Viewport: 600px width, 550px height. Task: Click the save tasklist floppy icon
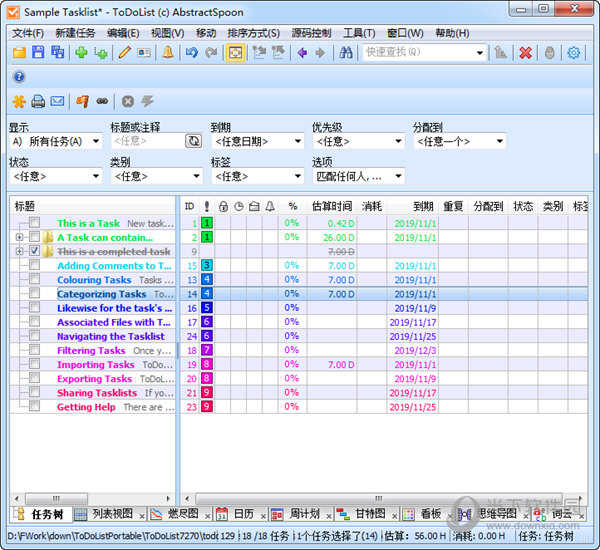point(38,52)
